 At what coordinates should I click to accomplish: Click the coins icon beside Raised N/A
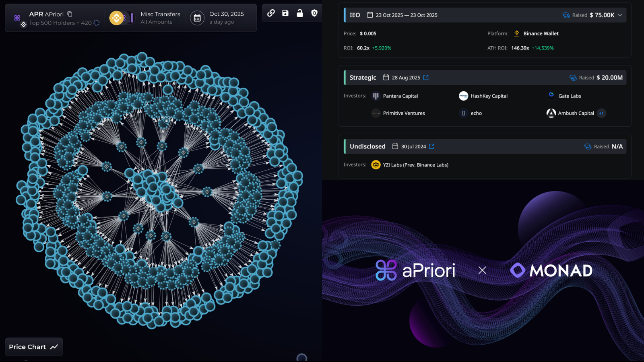pos(588,146)
